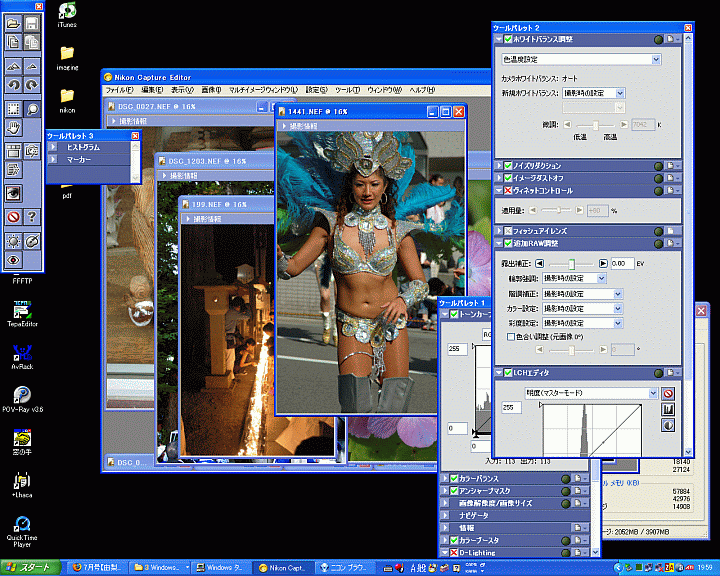Select the Hand grab tool
The image size is (720, 576).
(x=13, y=129)
